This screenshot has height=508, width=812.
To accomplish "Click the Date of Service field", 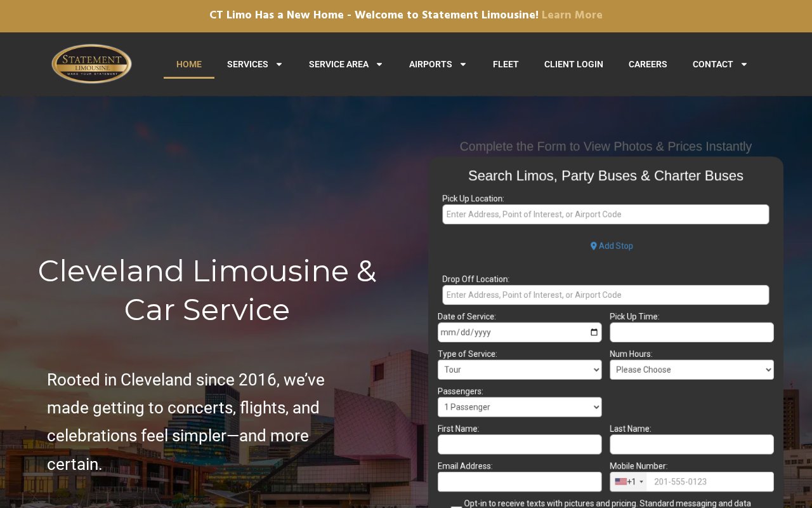I will 520,332.
